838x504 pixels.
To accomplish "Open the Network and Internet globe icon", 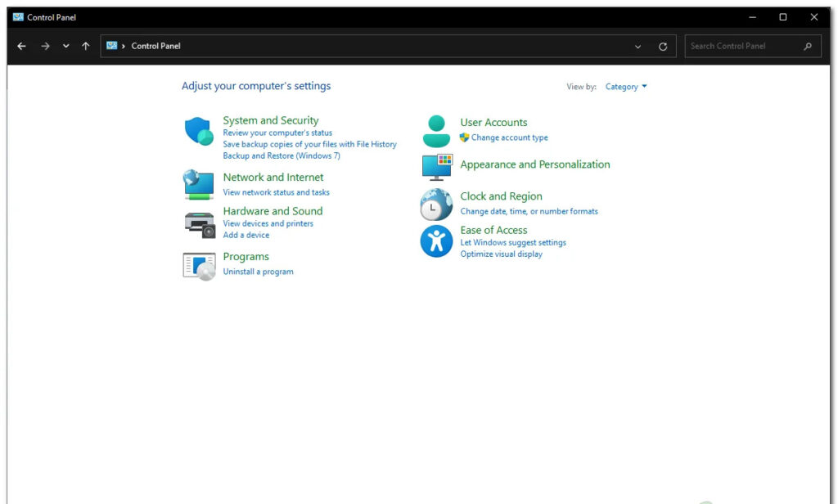I will 198,184.
